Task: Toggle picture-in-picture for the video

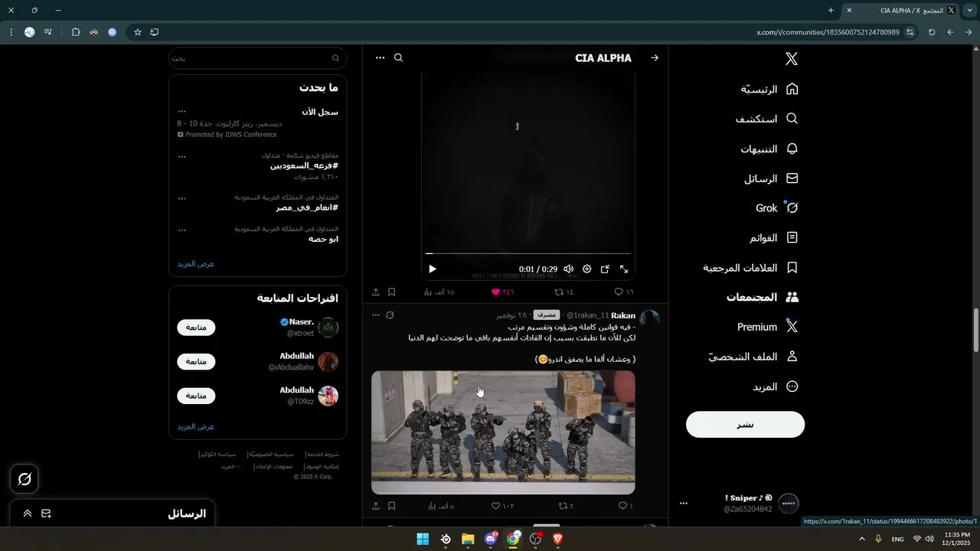Action: [x=605, y=269]
